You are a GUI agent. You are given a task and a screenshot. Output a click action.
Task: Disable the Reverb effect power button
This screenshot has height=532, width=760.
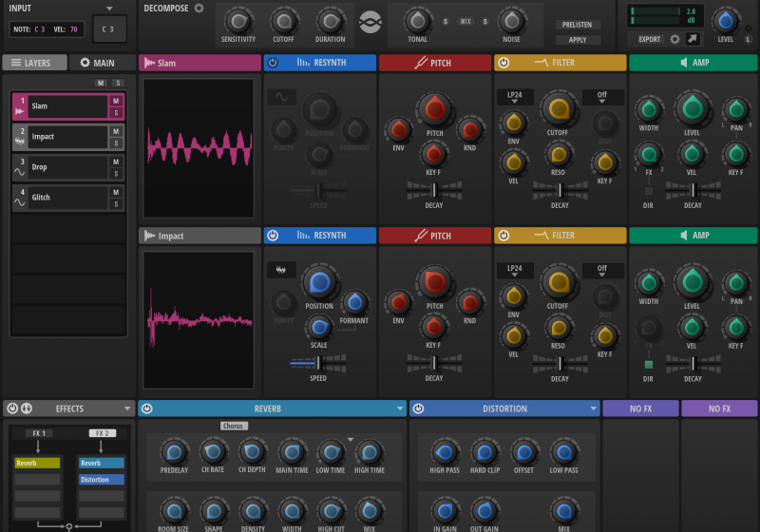pos(147,408)
